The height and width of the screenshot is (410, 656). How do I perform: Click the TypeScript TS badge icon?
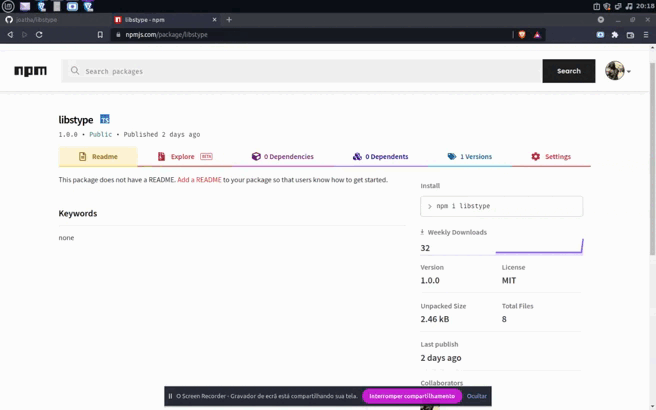pos(105,119)
